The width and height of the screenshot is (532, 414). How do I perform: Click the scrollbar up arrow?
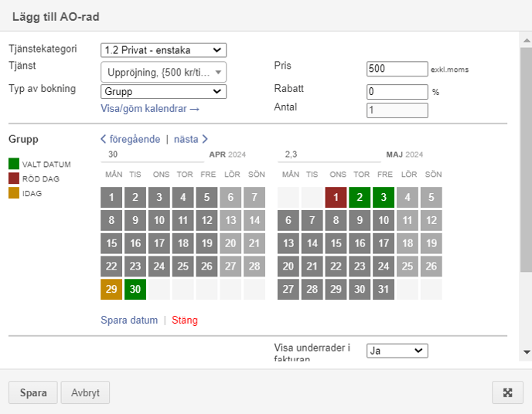click(527, 41)
